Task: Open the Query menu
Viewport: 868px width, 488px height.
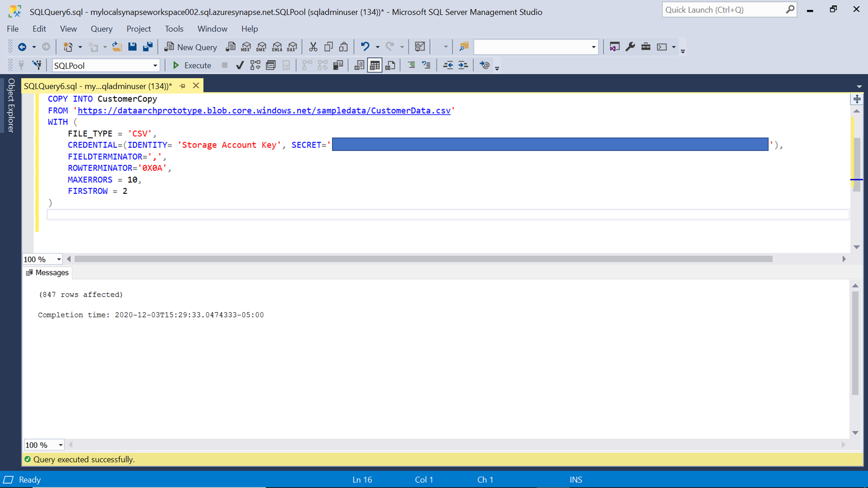Action: tap(101, 29)
